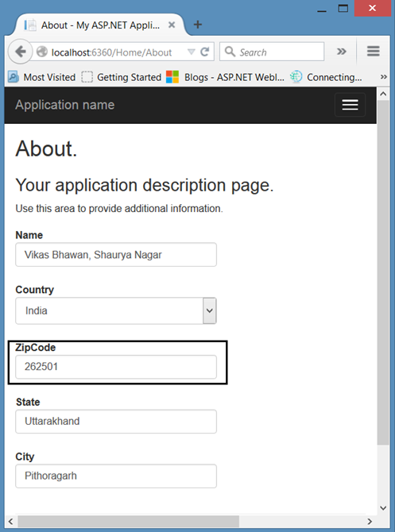Click the State field with Uttarakhand

point(116,422)
